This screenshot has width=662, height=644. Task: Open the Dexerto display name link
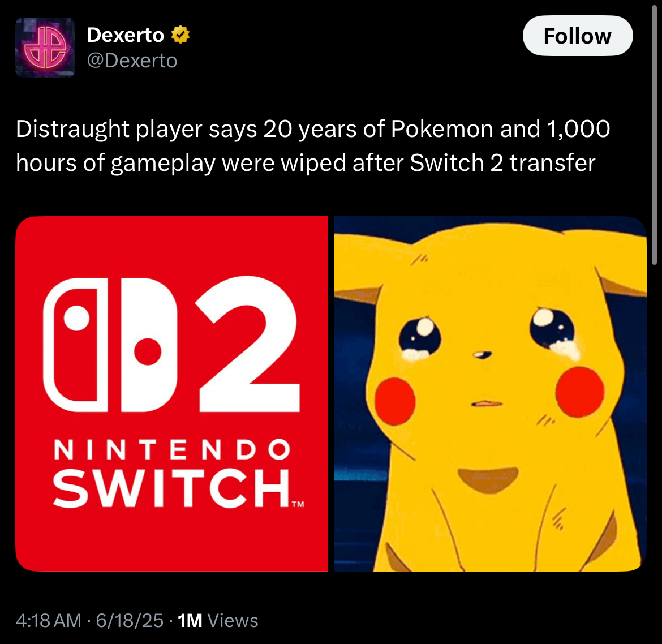pyautogui.click(x=126, y=35)
